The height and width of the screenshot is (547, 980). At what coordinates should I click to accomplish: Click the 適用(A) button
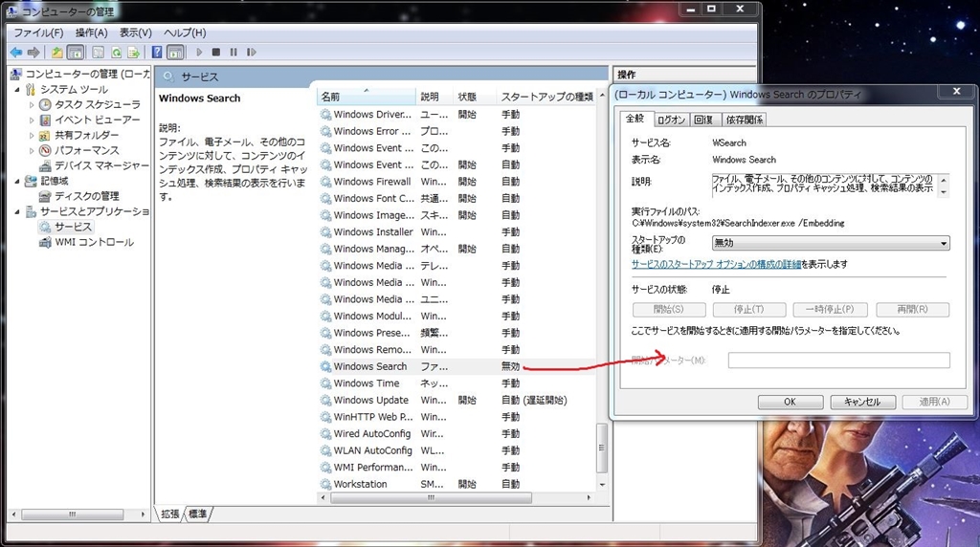tap(935, 402)
